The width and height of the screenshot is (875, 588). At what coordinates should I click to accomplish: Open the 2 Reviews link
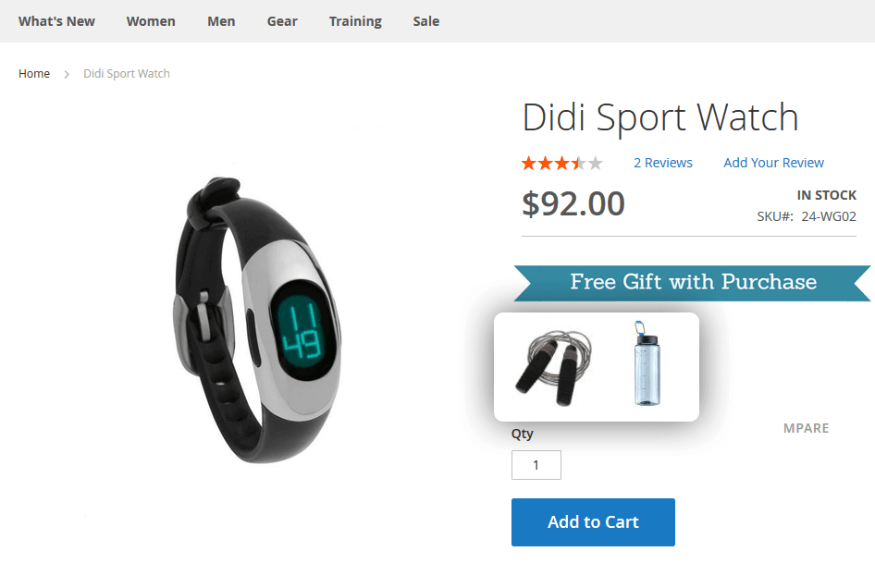tap(663, 163)
